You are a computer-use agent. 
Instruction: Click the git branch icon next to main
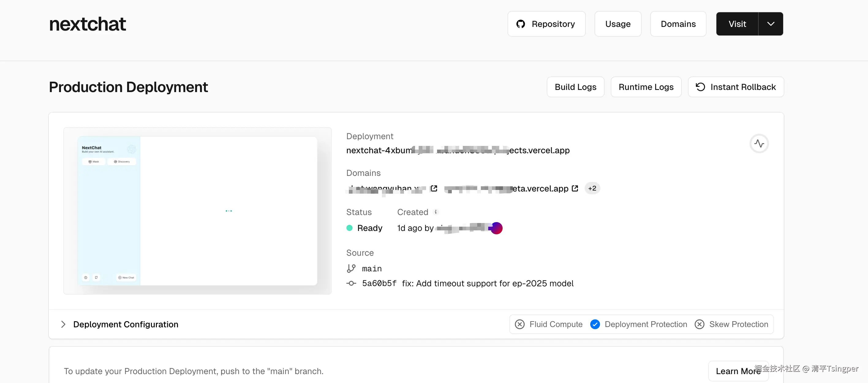point(351,269)
